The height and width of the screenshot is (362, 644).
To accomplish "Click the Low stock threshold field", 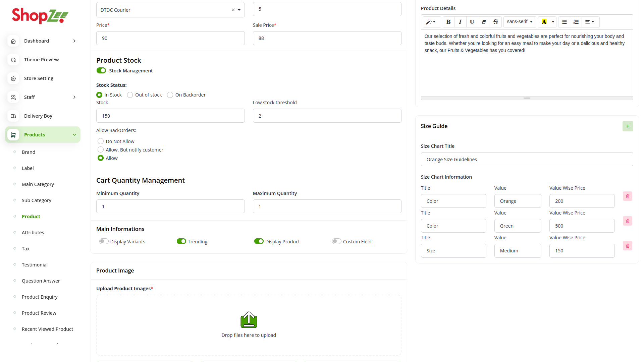I will click(x=327, y=116).
